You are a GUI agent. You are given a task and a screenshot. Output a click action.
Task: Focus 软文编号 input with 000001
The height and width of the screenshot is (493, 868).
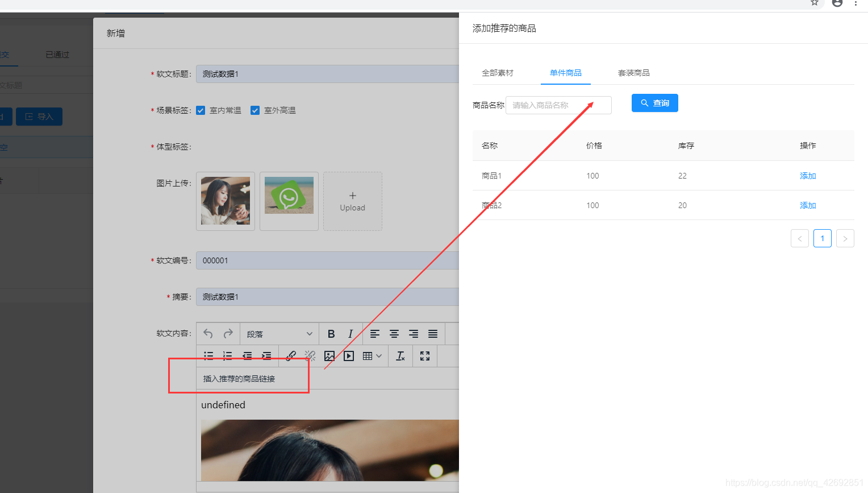pos(327,260)
